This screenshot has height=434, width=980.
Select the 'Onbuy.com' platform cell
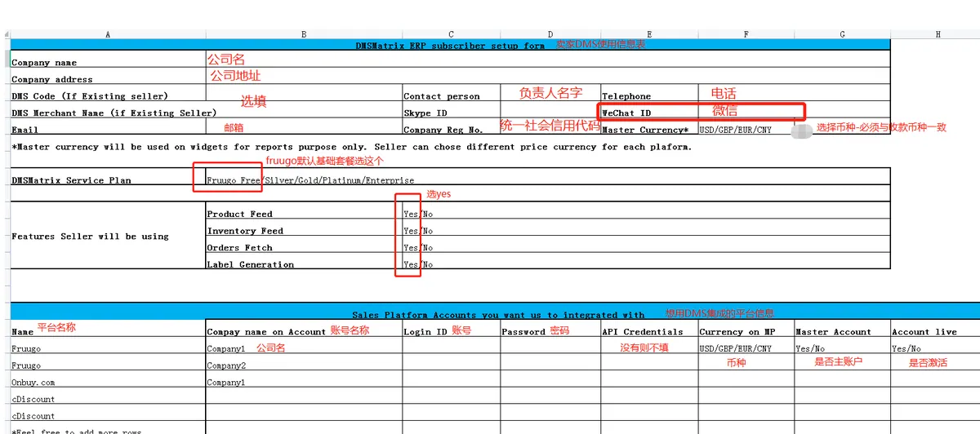tap(108, 379)
